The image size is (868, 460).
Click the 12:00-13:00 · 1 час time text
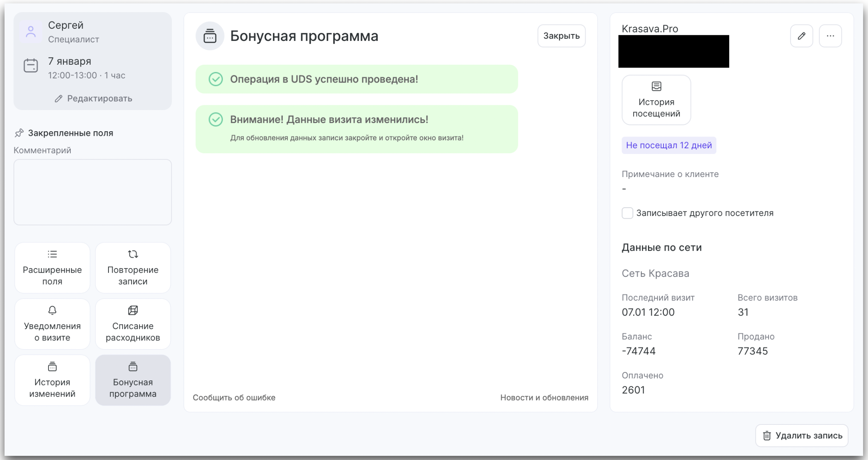pyautogui.click(x=87, y=75)
